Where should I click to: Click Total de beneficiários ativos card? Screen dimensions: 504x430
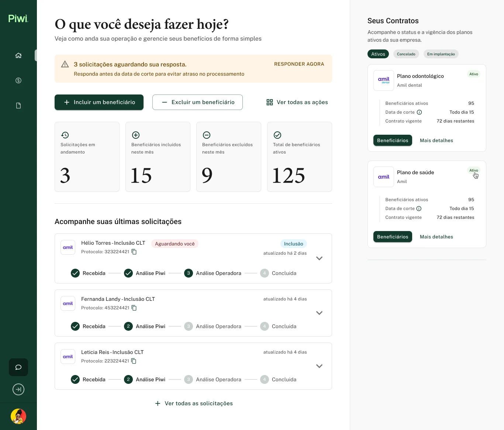click(300, 157)
